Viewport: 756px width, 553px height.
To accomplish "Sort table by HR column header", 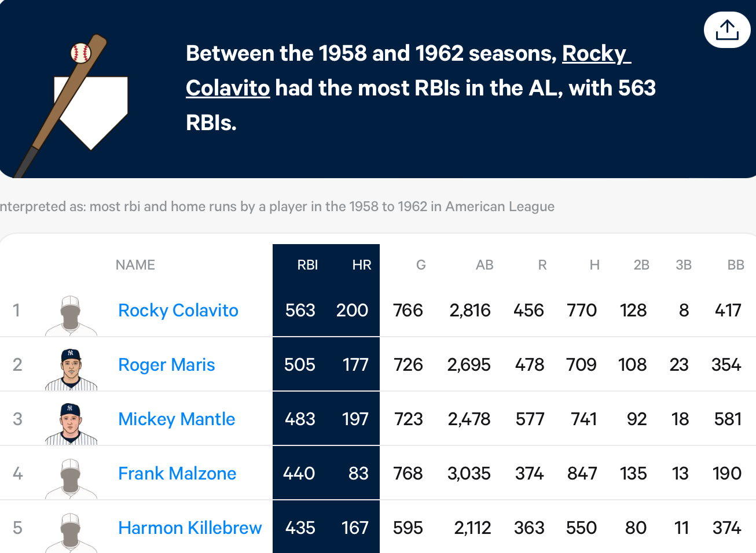I will (x=362, y=265).
